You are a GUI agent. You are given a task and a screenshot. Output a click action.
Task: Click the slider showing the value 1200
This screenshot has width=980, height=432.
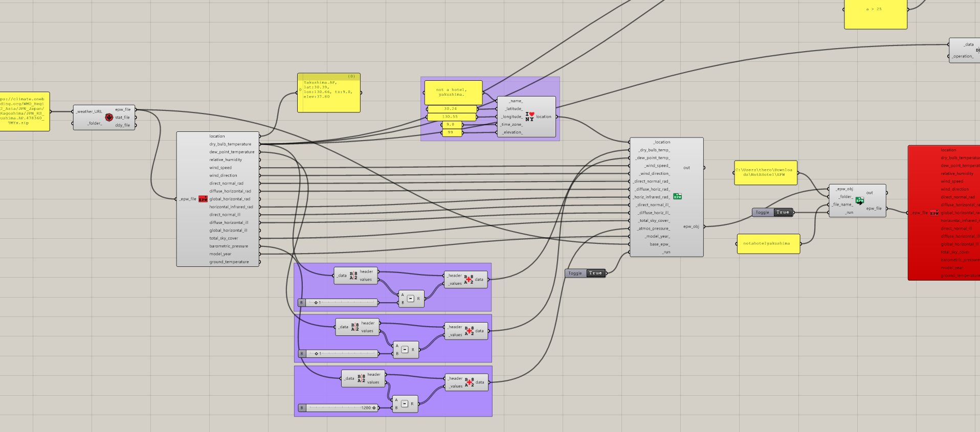tap(342, 408)
